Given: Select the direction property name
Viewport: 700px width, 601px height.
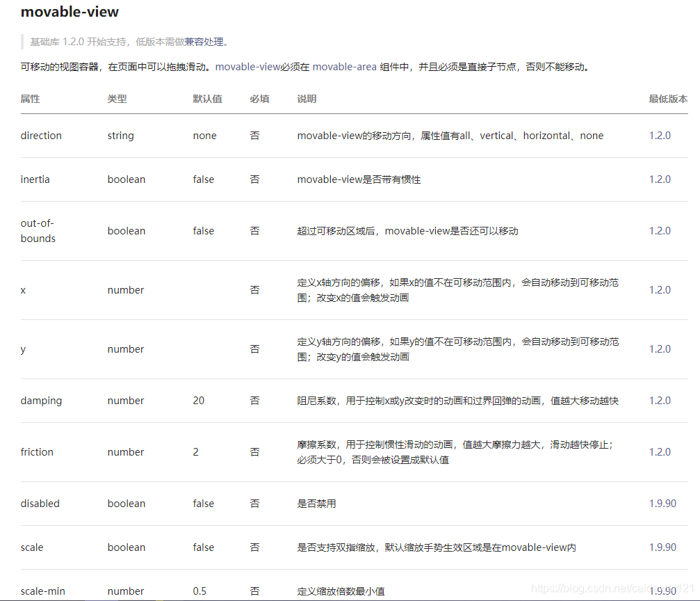Looking at the screenshot, I should point(41,136).
